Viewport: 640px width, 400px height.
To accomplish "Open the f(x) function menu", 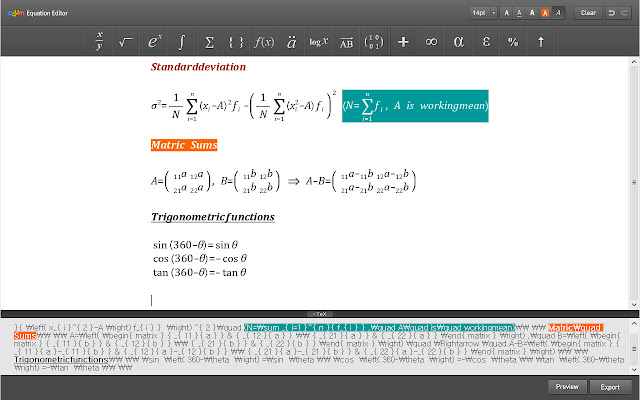I will 264,41.
